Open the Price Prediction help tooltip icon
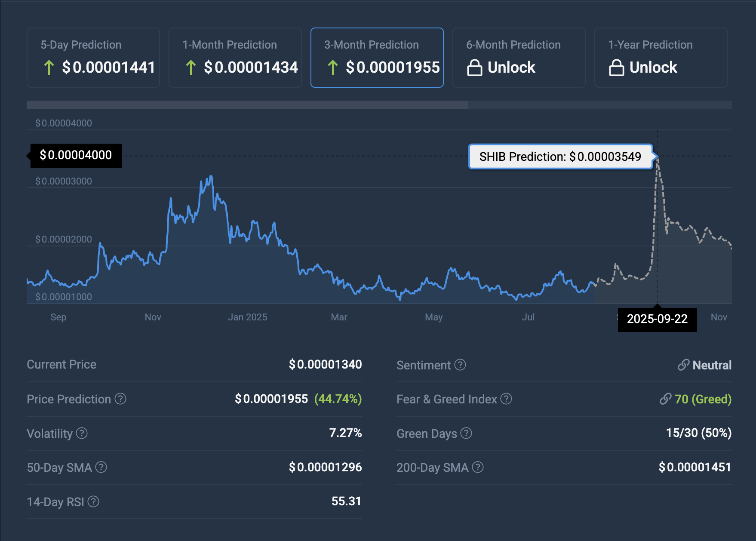The image size is (756, 541). coord(121,399)
